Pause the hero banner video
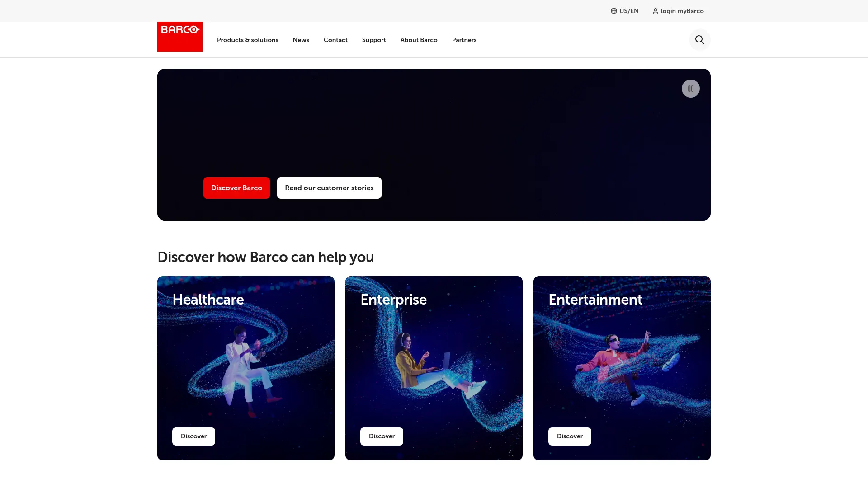Viewport: 868px width, 488px height. [x=690, y=89]
